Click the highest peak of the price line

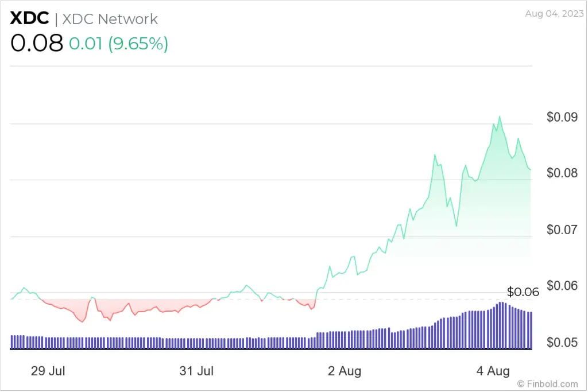(500, 117)
